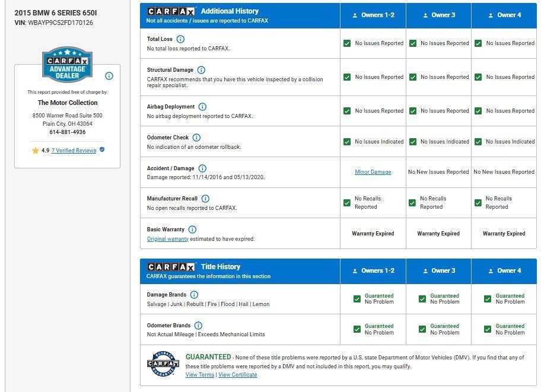Click Odometer Brands info icon
Image resolution: width=541 pixels, height=392 pixels.
tap(198, 326)
